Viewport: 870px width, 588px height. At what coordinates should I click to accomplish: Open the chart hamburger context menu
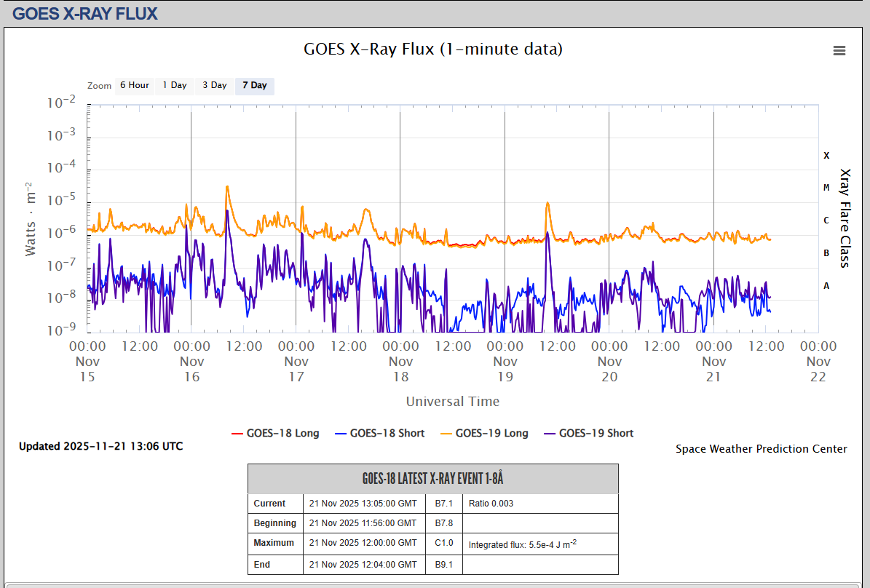click(839, 50)
